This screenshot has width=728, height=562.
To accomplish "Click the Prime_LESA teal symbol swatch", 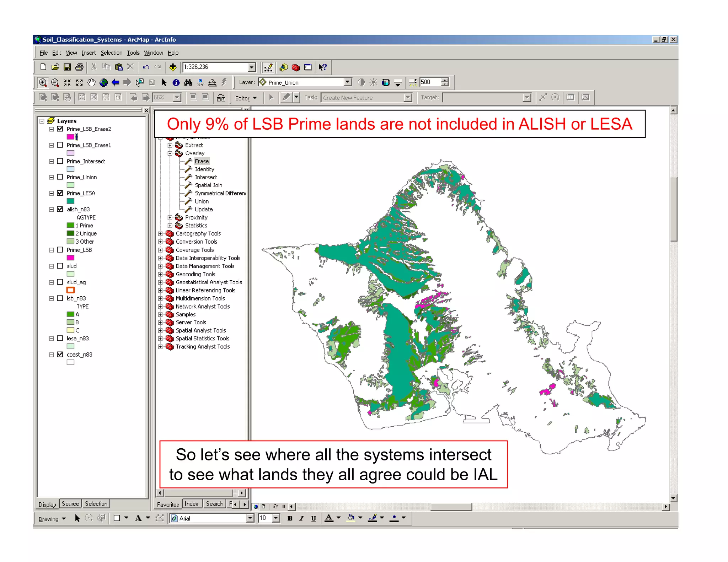I will click(x=70, y=201).
